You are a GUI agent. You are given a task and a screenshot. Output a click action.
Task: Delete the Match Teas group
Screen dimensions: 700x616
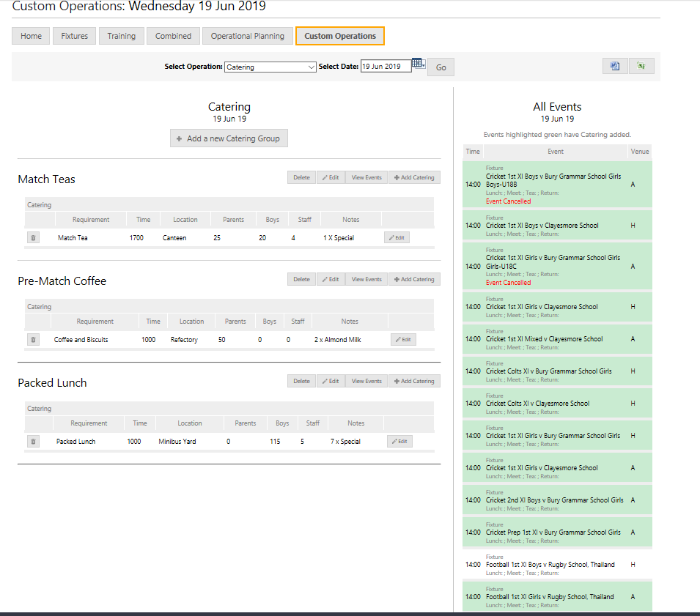coord(301,177)
